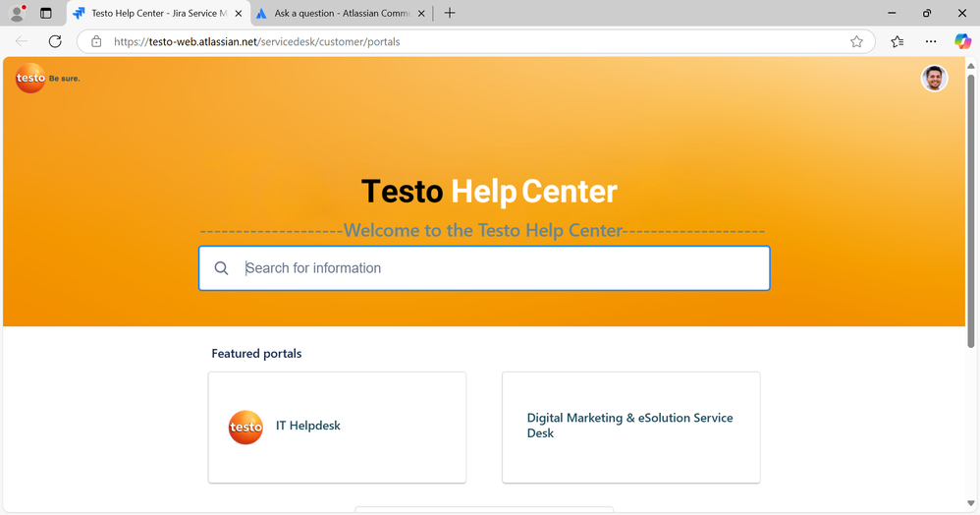
Task: Refresh the current page
Action: (55, 41)
